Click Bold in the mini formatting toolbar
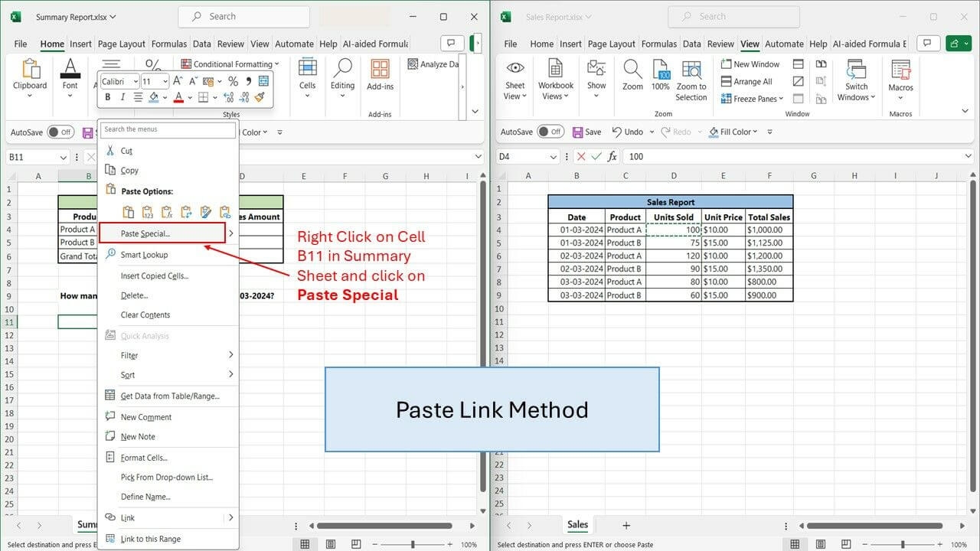 [108, 97]
